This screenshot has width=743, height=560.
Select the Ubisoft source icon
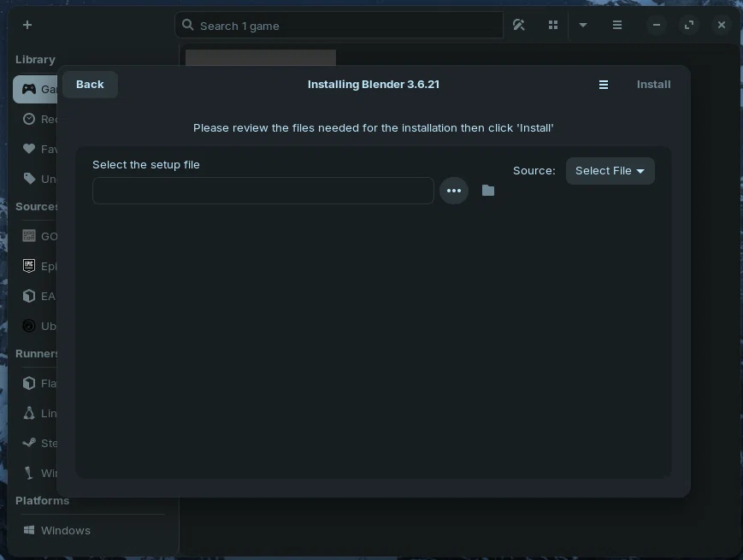pyautogui.click(x=29, y=326)
